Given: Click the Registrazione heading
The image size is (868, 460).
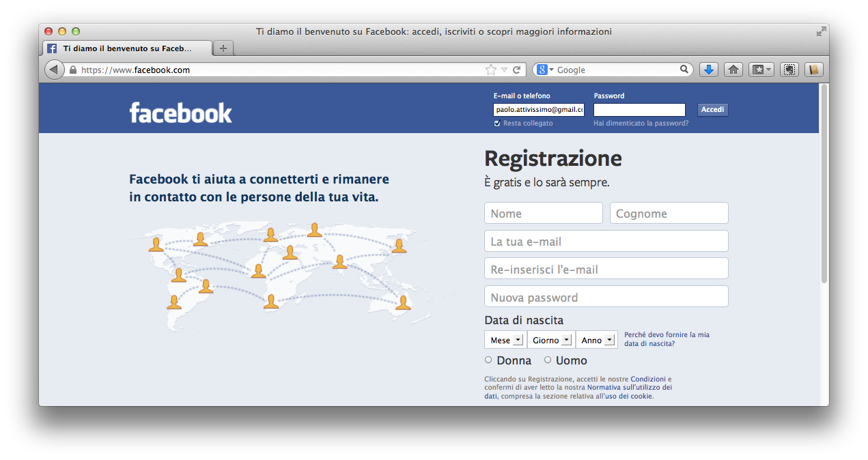Looking at the screenshot, I should (x=553, y=158).
